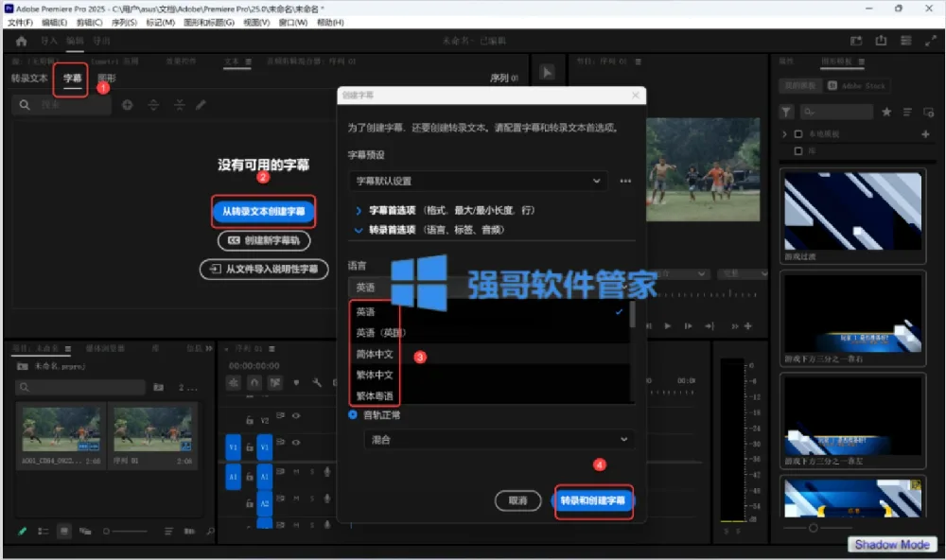This screenshot has width=946, height=560.
Task: Solo the A1 audio track
Action: pos(312,471)
